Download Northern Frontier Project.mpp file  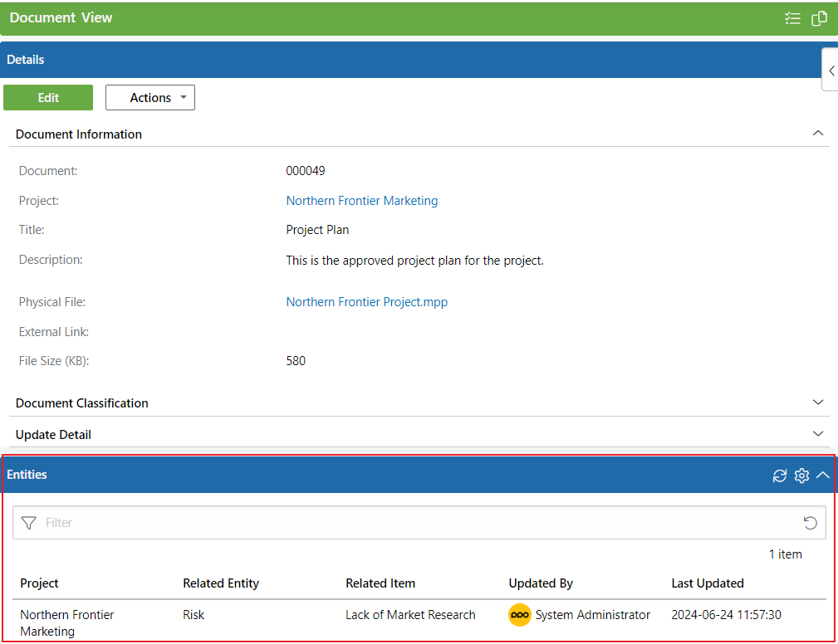click(x=366, y=302)
